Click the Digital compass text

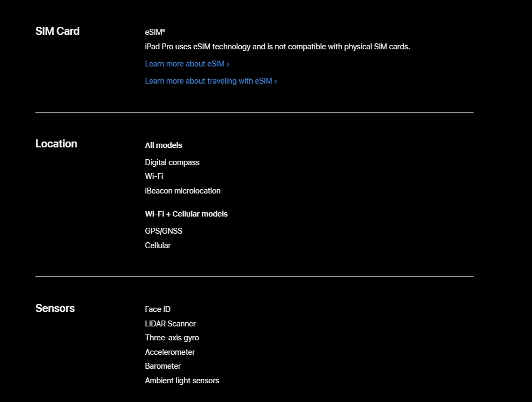click(172, 162)
